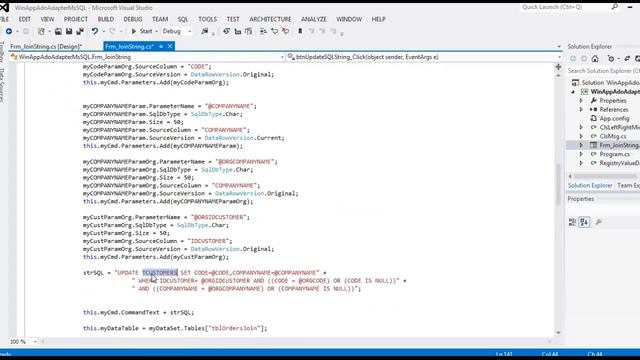Viewport: 640px width, 360px height.
Task: Open the ANALYZE menu
Action: [x=313, y=19]
